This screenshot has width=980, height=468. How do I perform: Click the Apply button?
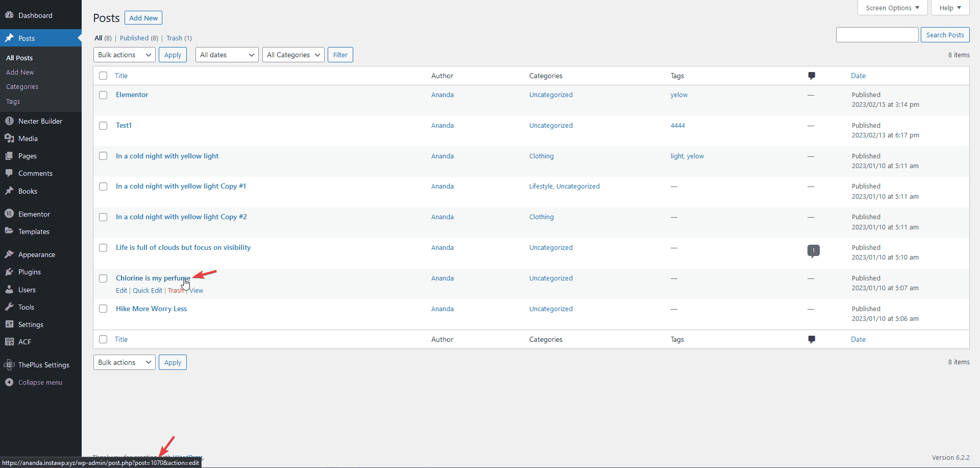[x=172, y=55]
